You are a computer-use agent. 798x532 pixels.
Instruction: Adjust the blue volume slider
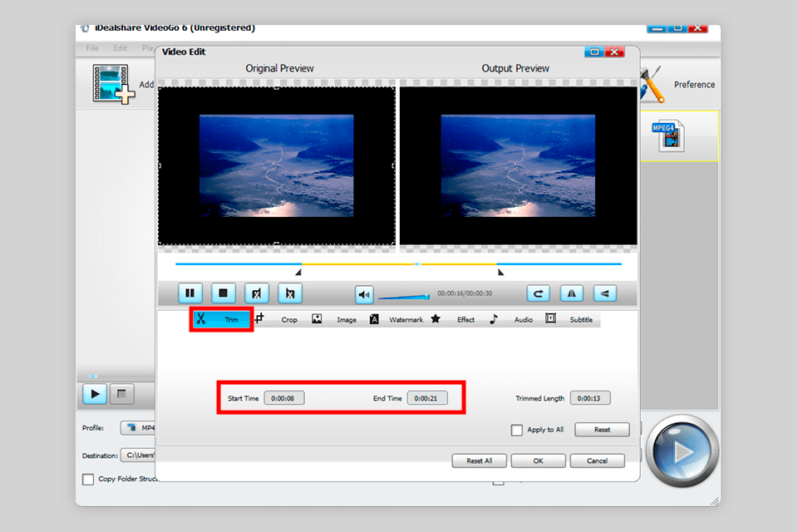coord(404,297)
